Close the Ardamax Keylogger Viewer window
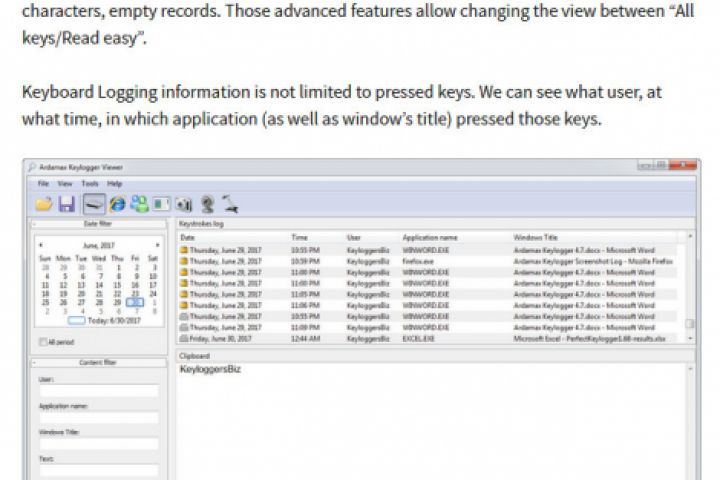 click(683, 165)
